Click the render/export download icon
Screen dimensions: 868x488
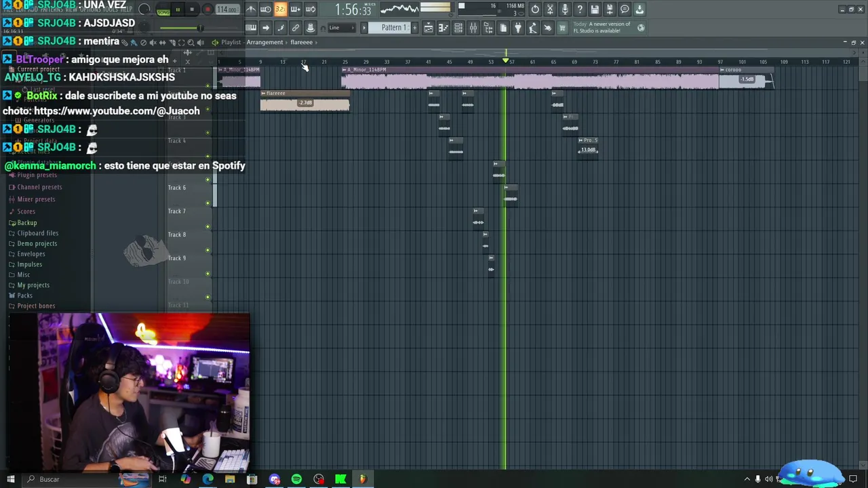[x=639, y=9]
